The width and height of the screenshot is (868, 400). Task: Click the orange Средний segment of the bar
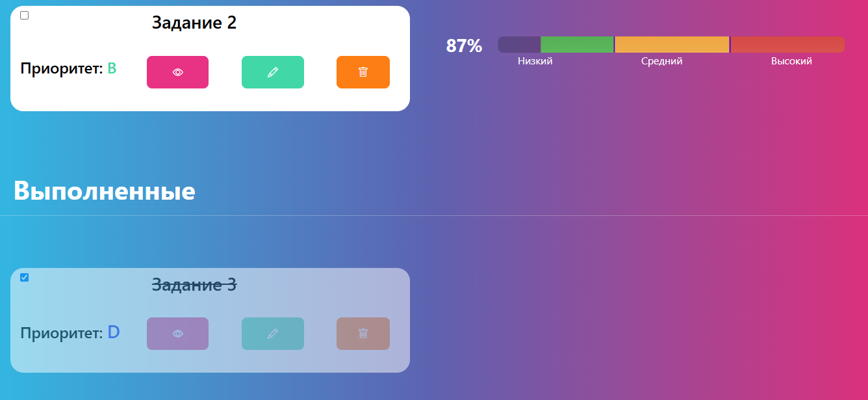tap(672, 44)
